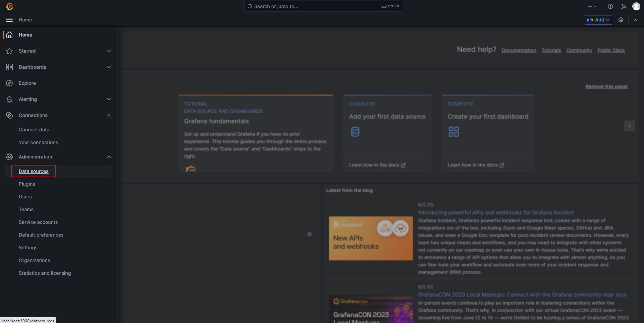Open docs link under Create your first dashboard
The width and height of the screenshot is (644, 323).
click(476, 165)
